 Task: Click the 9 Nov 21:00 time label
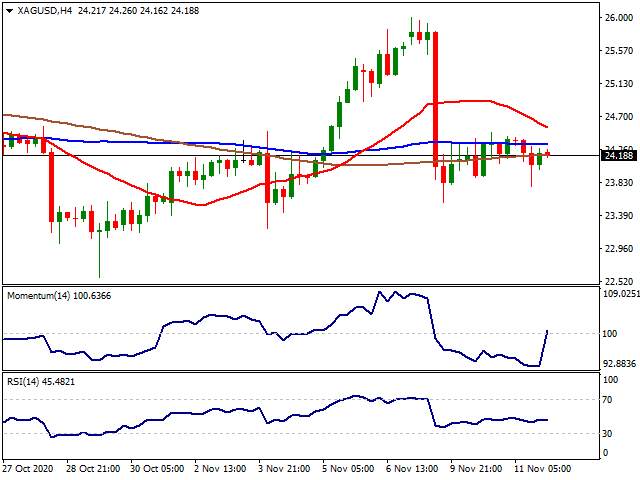pyautogui.click(x=476, y=468)
